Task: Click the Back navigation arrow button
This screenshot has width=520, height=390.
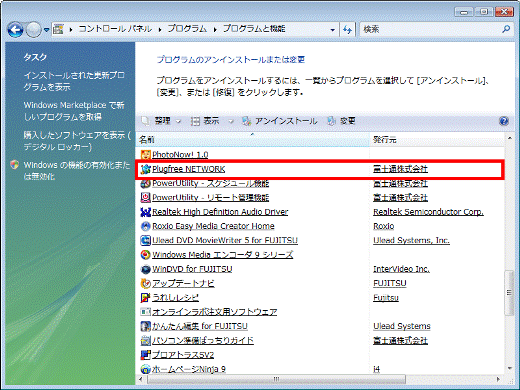Action: [x=15, y=30]
